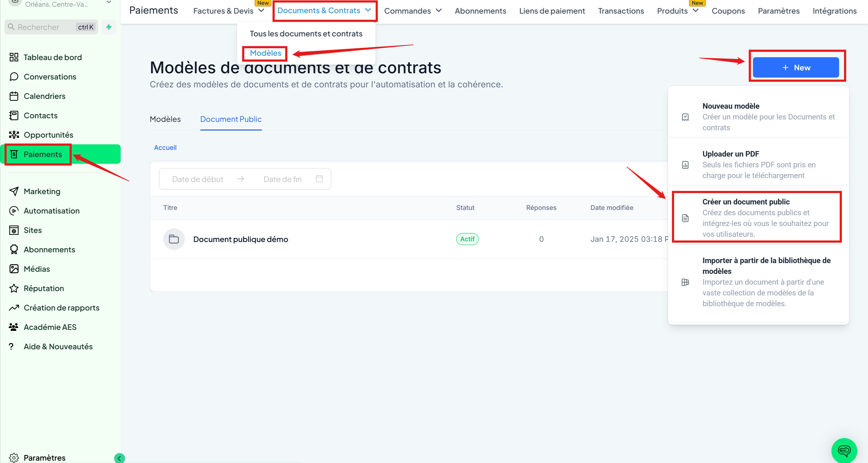868x463 pixels.
Task: Open the Paiements invoice icon
Action: tap(14, 154)
